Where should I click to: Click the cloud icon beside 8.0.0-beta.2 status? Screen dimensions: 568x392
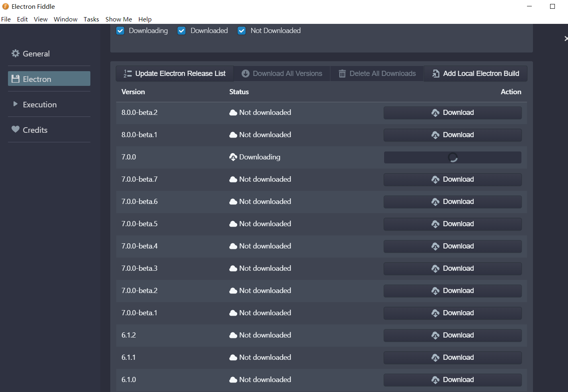pyautogui.click(x=233, y=113)
